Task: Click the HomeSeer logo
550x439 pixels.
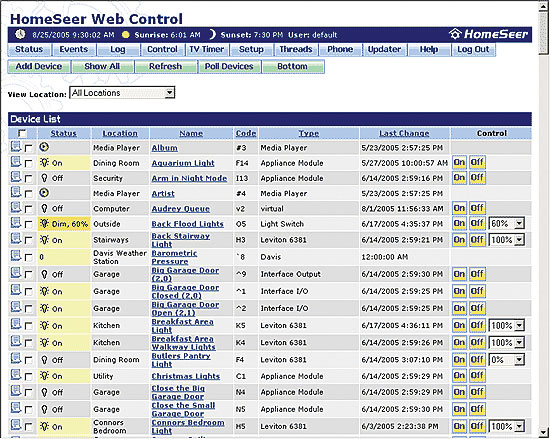Action: pos(488,34)
